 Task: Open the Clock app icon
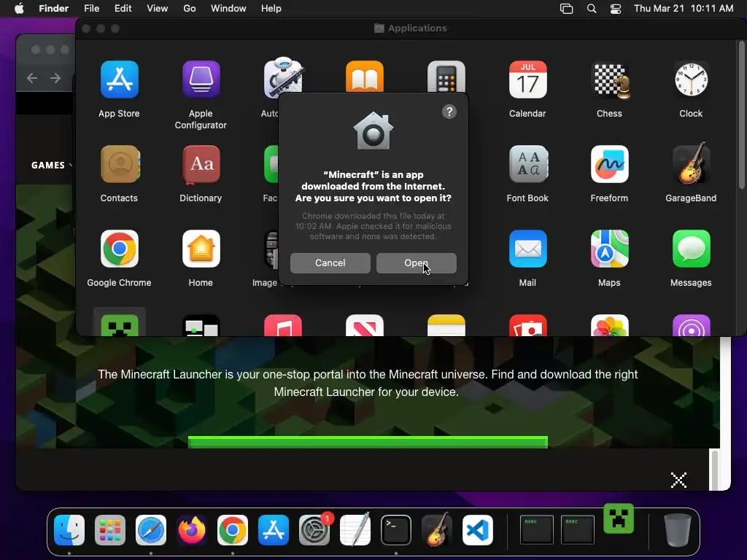pyautogui.click(x=691, y=79)
